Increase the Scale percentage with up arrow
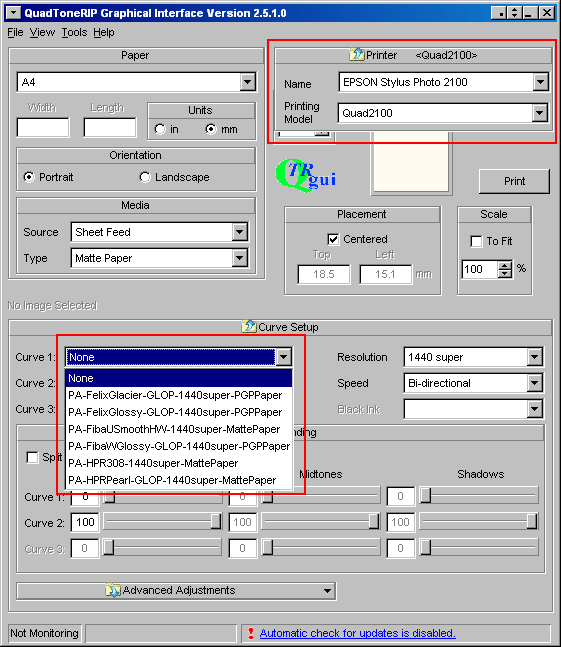The image size is (561, 647). click(504, 265)
